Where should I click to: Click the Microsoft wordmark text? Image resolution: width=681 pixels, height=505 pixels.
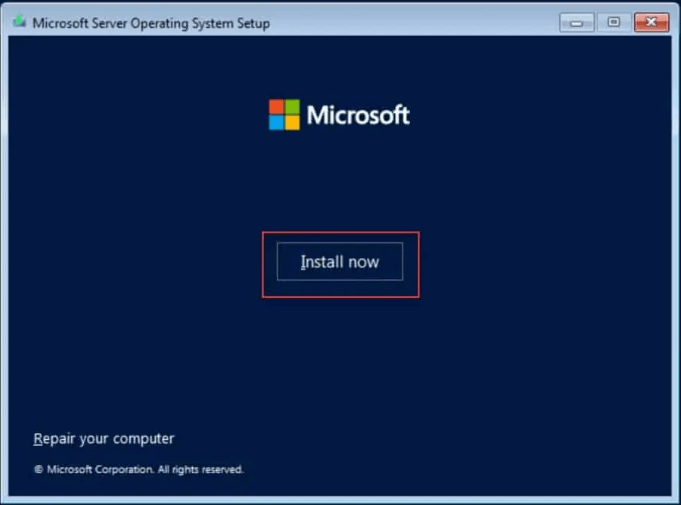pyautogui.click(x=358, y=115)
